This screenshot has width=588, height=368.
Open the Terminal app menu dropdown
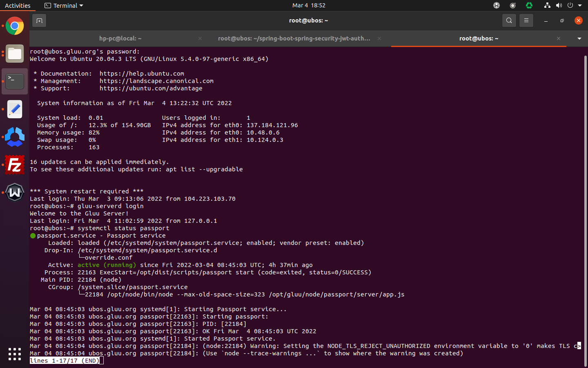[64, 5]
